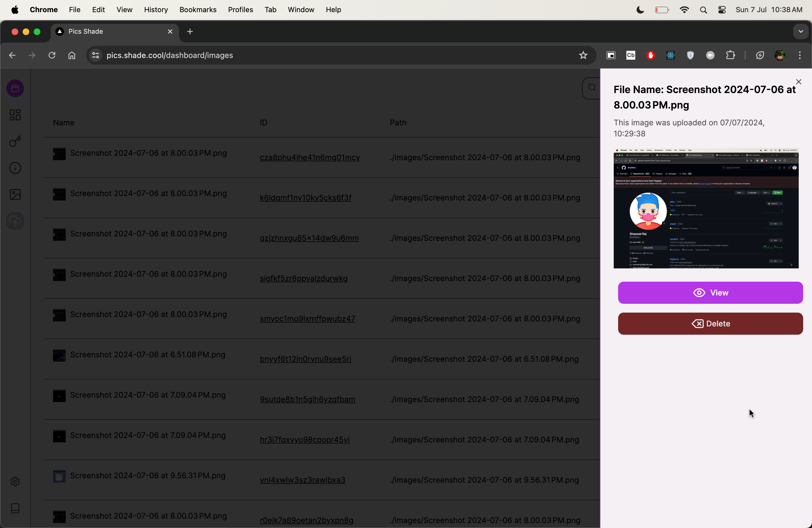812x528 pixels.
Task: Click the name Screenshot 2024-07-06 at 6.51.08 PM.png
Action: [x=148, y=355]
